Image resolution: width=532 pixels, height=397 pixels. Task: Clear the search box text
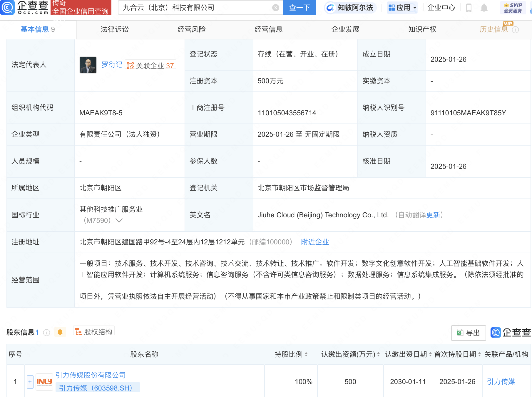pyautogui.click(x=276, y=8)
